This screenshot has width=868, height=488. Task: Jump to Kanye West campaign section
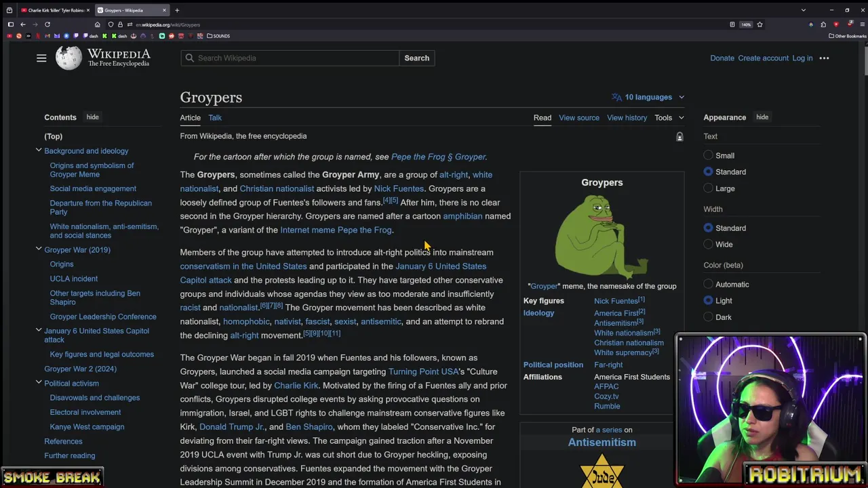(87, 426)
